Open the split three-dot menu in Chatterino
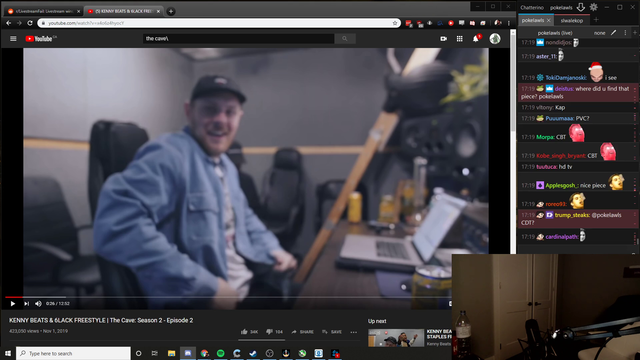 [x=625, y=33]
